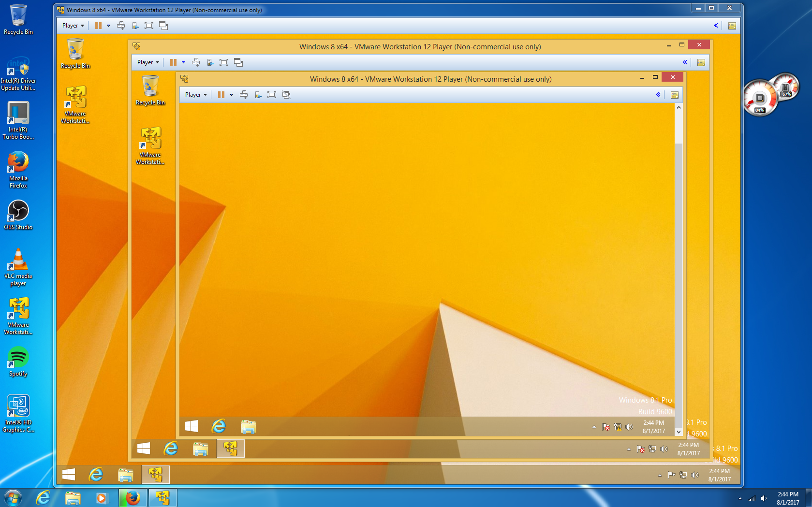Image resolution: width=812 pixels, height=507 pixels.
Task: Select VMware Workstation shortcut on second-level VM desktop
Action: point(150,146)
